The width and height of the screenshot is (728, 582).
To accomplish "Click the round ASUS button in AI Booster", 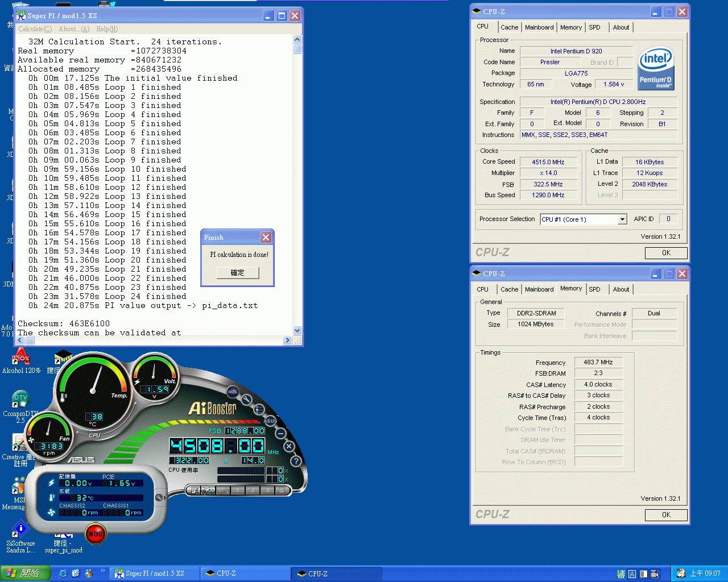I will [x=270, y=421].
